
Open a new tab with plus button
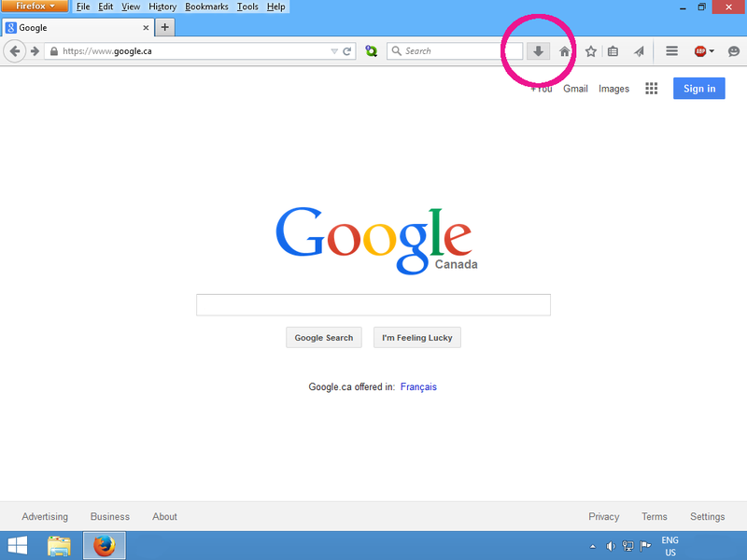click(165, 27)
